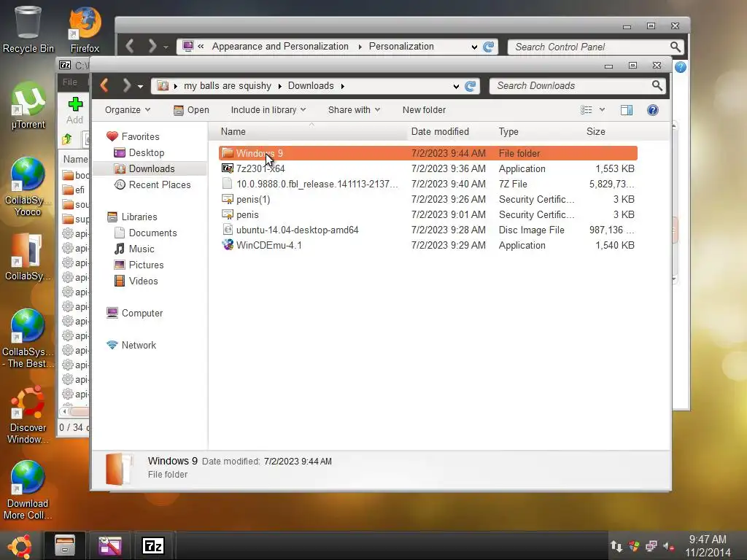Screen dimensions: 747x560
Task: Open Discover Windows Ubuntu-logo shortcut
Action: (x=28, y=414)
